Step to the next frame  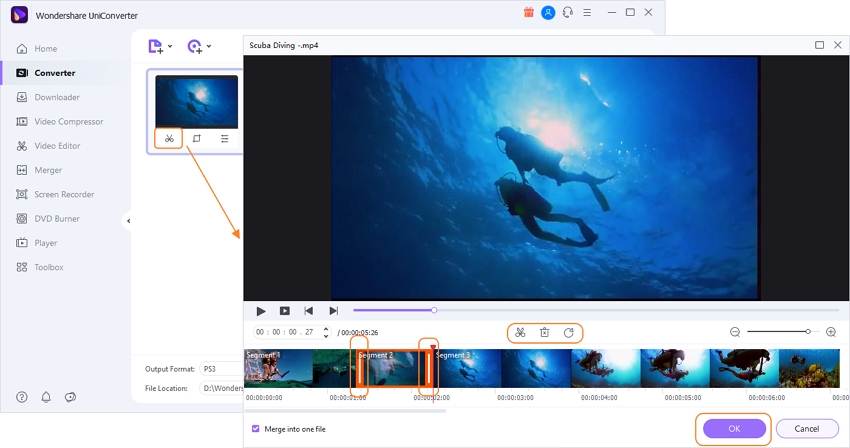point(333,311)
